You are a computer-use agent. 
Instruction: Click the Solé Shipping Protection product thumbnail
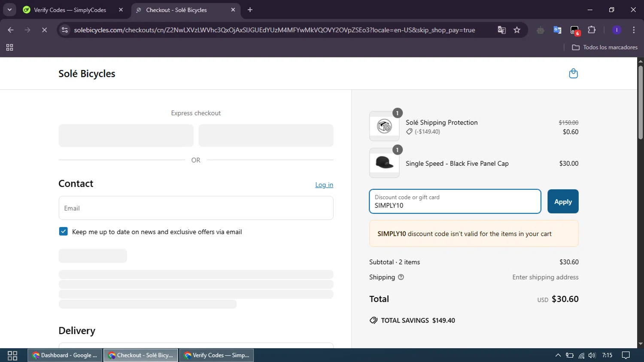pyautogui.click(x=384, y=126)
